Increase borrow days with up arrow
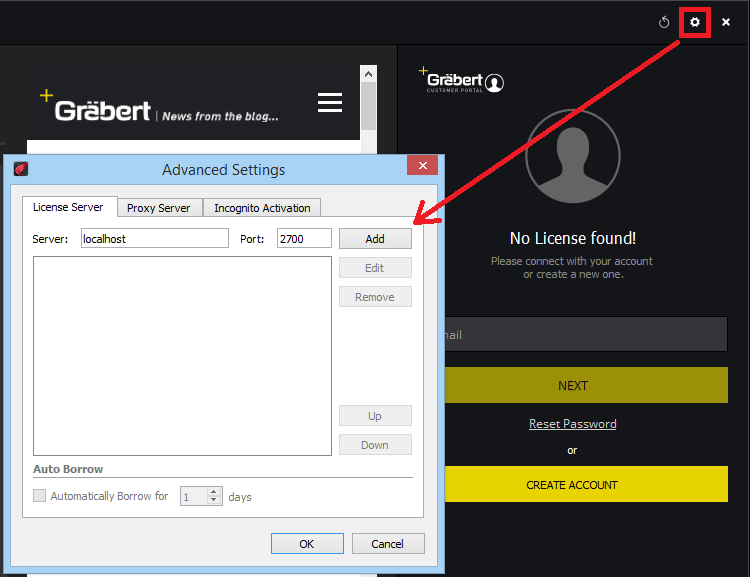 tap(214, 492)
